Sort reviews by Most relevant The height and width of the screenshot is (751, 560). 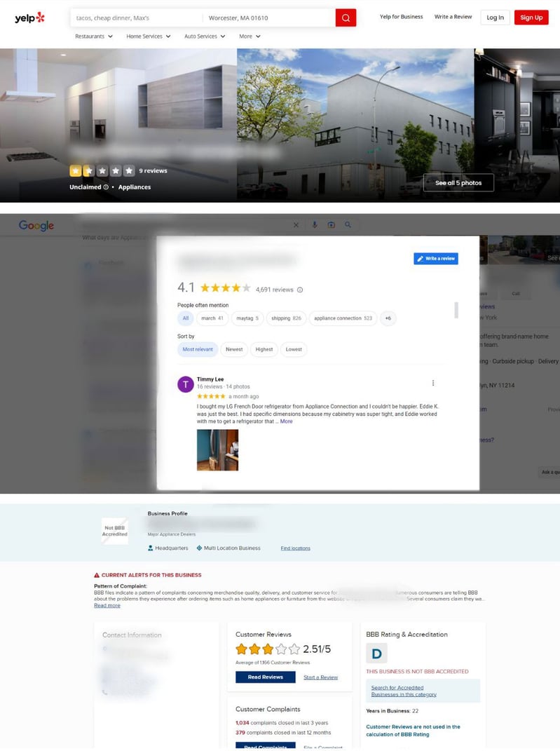pyautogui.click(x=198, y=350)
